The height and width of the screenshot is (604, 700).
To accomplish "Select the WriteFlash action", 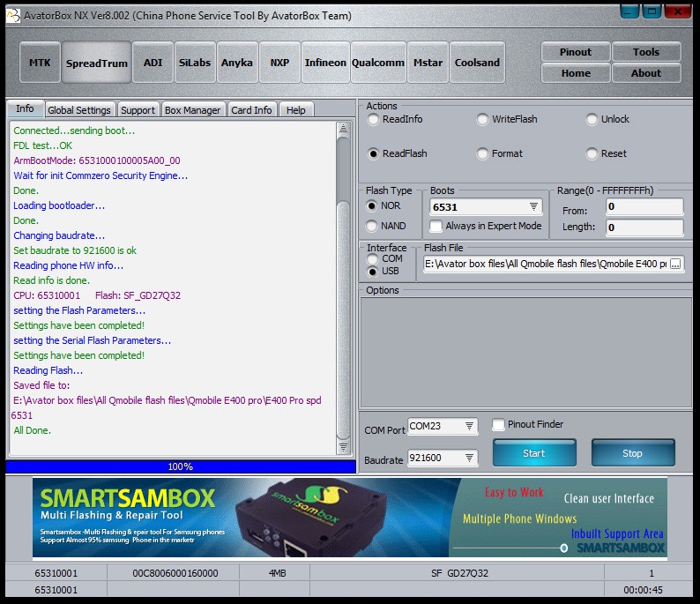I will [x=507, y=119].
